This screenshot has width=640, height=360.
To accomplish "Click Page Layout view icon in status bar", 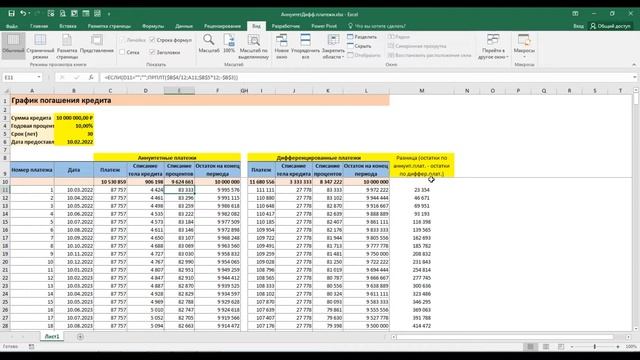I will pyautogui.click(x=546, y=347).
